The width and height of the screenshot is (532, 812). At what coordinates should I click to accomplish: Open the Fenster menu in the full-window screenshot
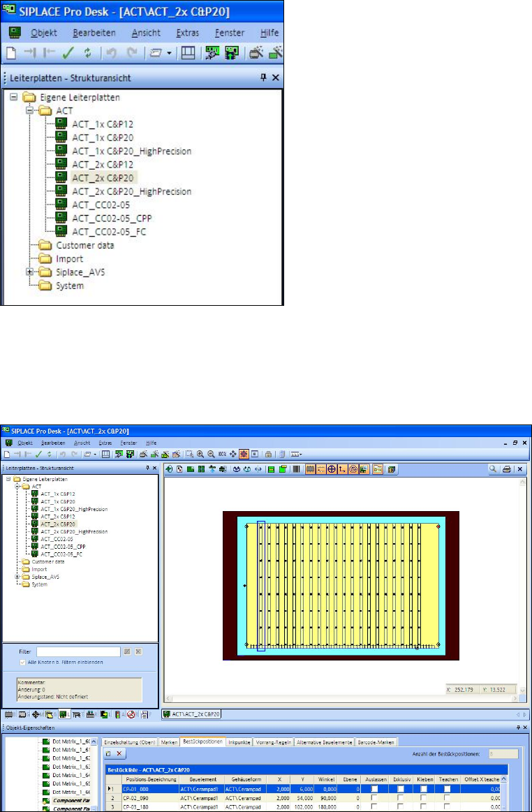[x=129, y=443]
